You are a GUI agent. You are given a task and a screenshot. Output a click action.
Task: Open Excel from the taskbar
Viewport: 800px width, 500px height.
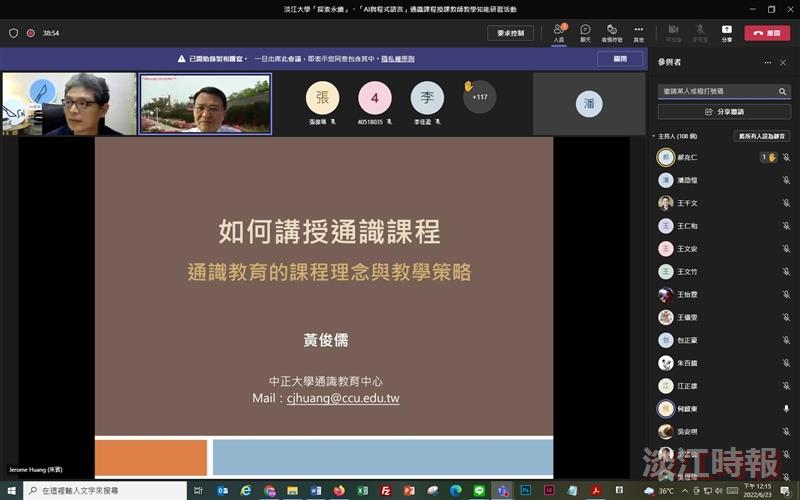tap(362, 490)
